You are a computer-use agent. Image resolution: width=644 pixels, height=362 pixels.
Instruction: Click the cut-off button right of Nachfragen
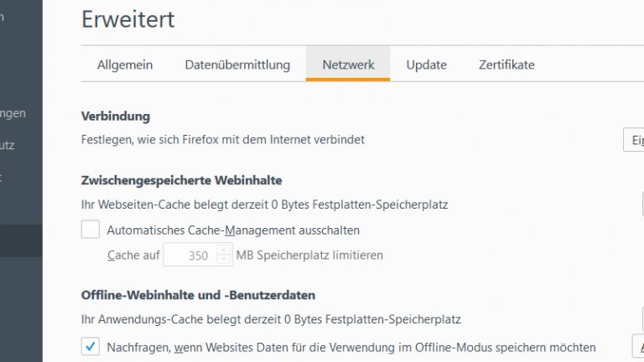636,346
